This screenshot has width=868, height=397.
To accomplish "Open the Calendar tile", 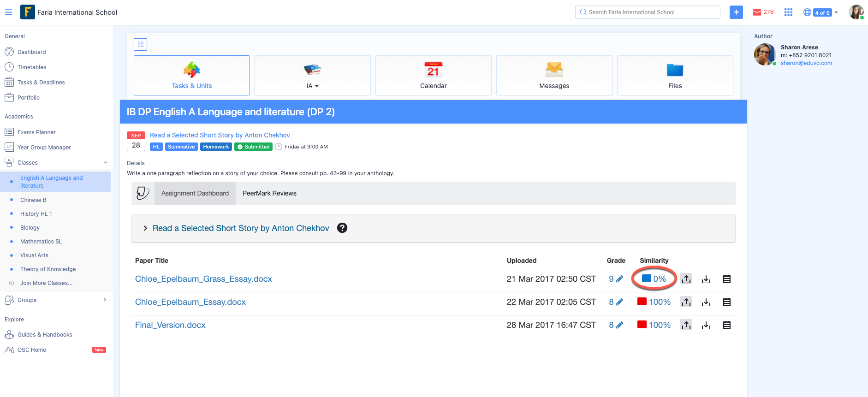I will [x=433, y=76].
